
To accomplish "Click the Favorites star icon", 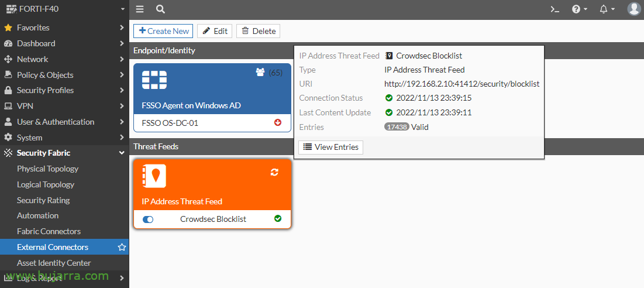I will tap(8, 28).
